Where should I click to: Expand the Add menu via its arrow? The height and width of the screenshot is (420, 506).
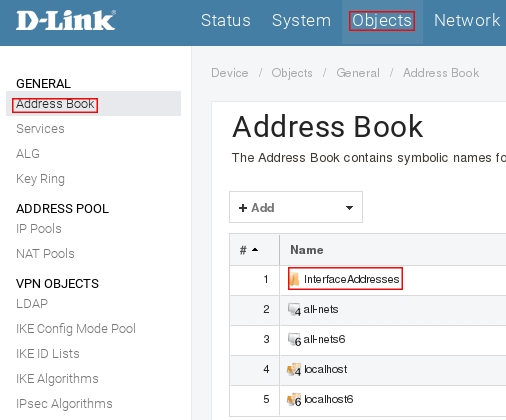click(x=349, y=208)
